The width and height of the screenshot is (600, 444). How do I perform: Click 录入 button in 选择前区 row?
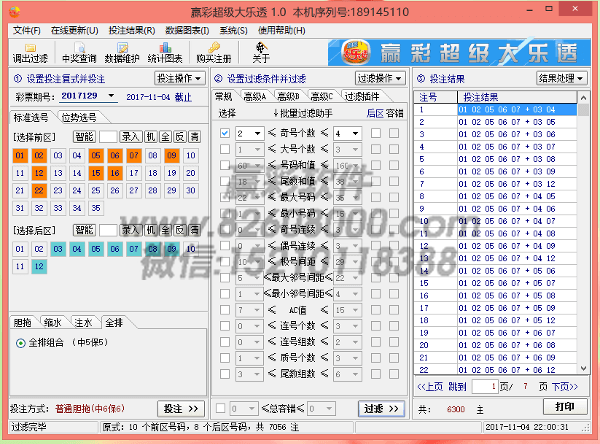(130, 137)
